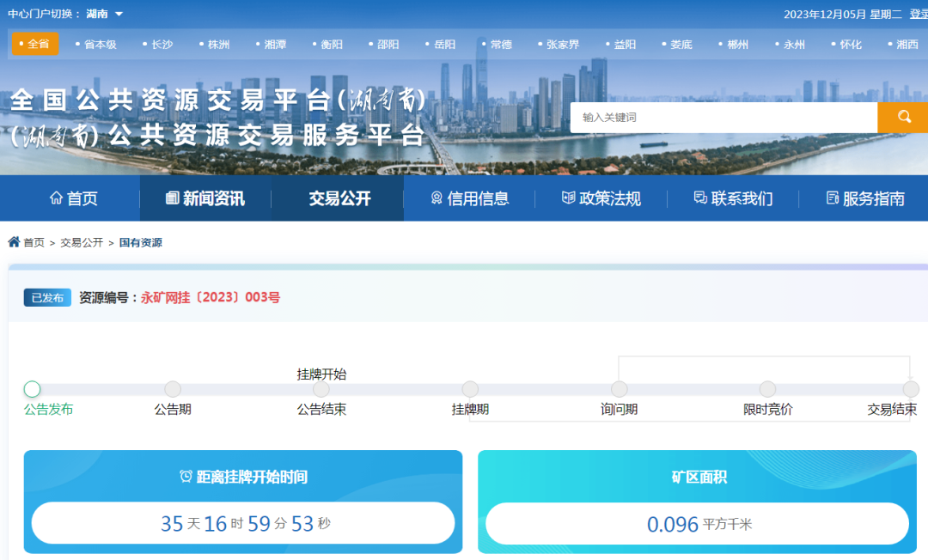Open the 新闻资讯 navigation tab
The height and width of the screenshot is (560, 928).
pos(205,198)
